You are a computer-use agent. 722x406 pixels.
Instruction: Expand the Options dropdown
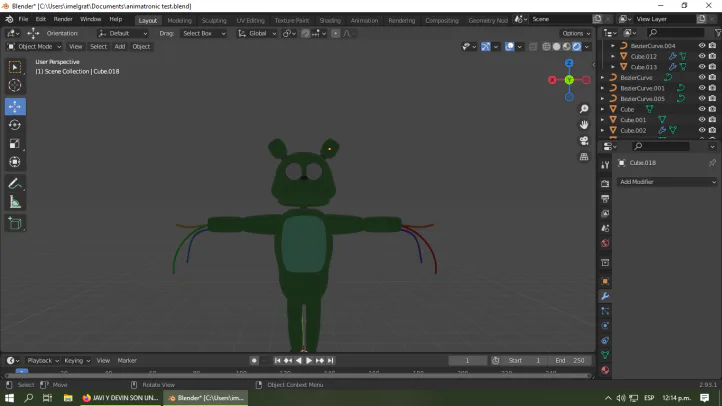(576, 33)
